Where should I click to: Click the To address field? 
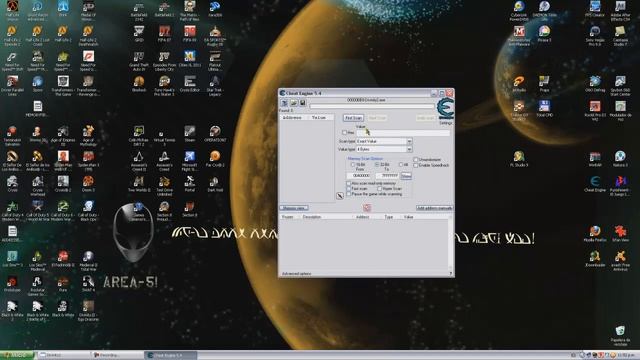[x=387, y=176]
